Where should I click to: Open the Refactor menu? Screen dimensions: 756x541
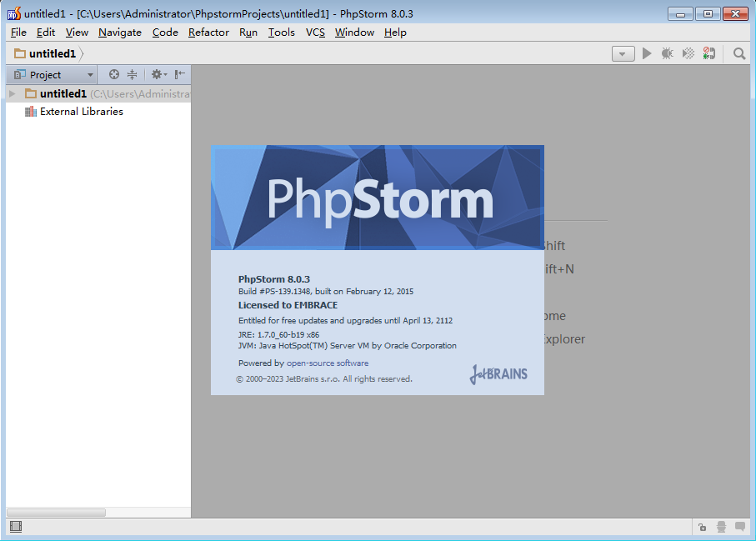tap(208, 33)
